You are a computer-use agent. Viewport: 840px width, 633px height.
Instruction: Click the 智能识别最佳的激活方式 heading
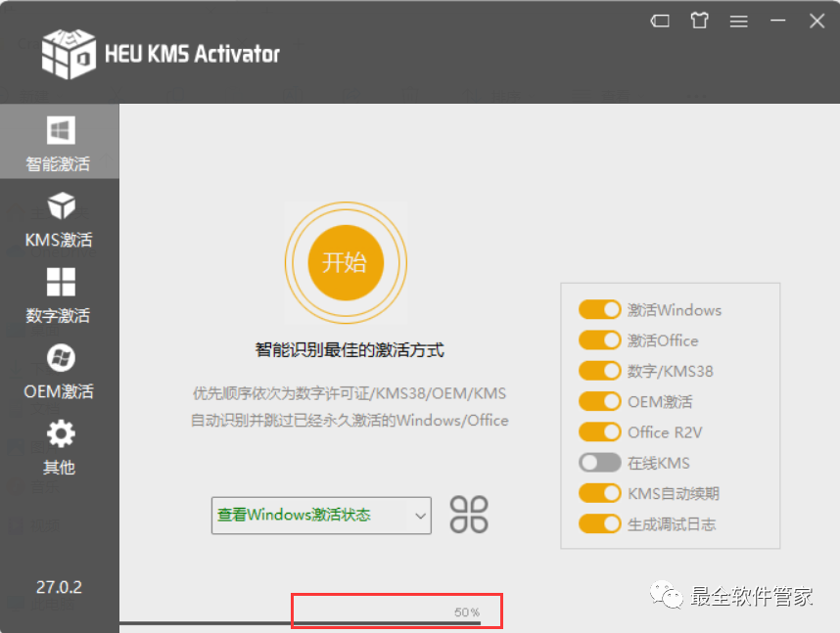[x=350, y=350]
